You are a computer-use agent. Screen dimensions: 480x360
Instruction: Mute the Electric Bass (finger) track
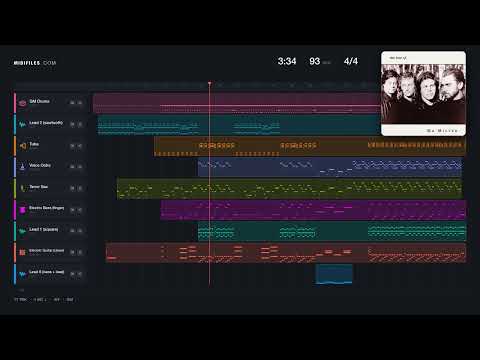(72, 210)
